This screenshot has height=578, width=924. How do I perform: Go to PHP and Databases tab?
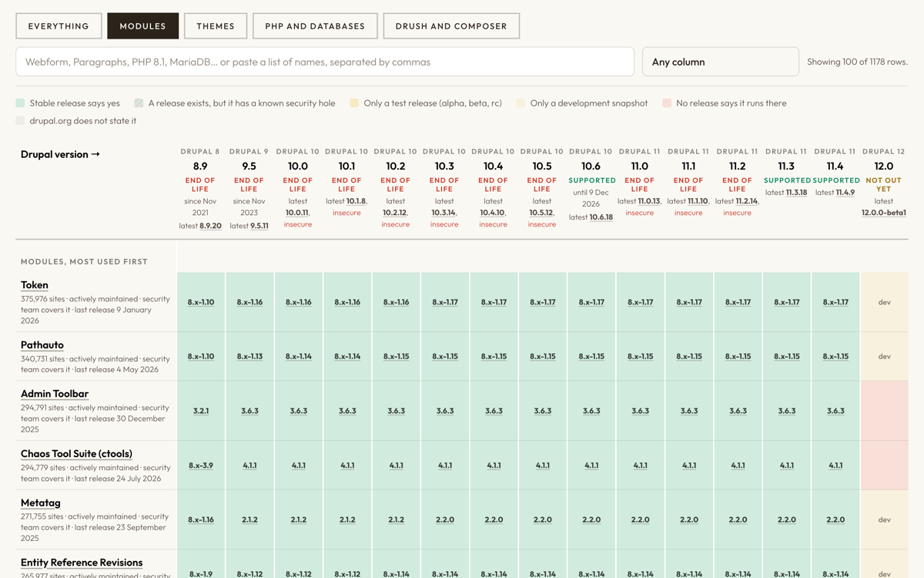click(x=315, y=26)
